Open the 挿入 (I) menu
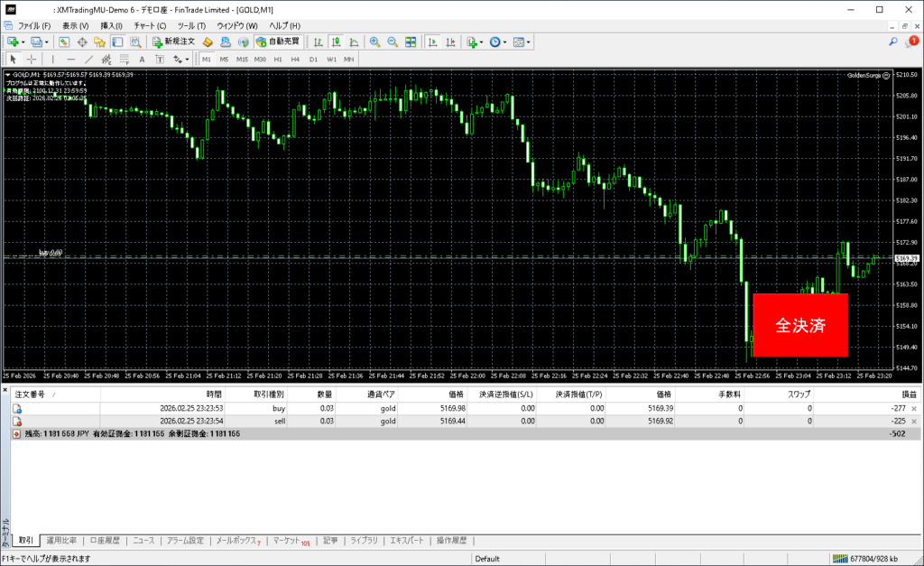 112,25
